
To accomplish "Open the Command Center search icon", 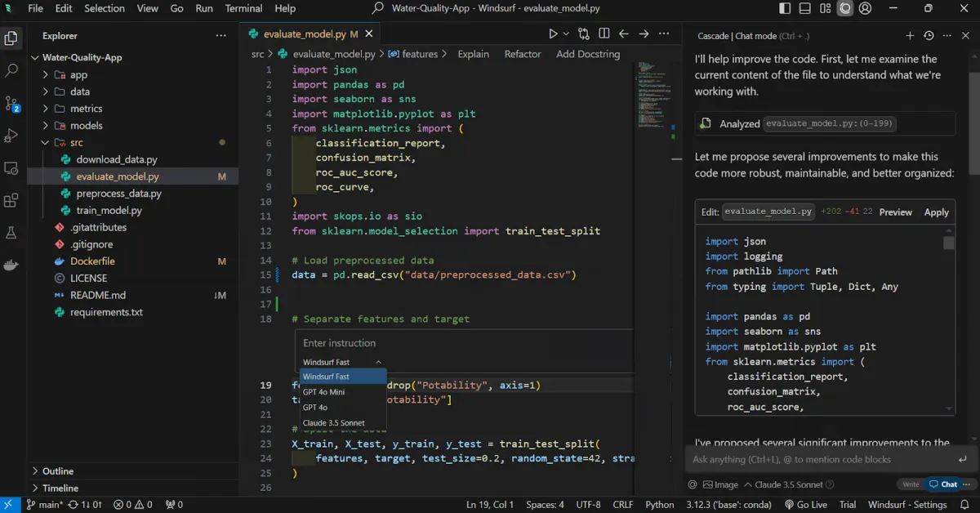I will (377, 8).
